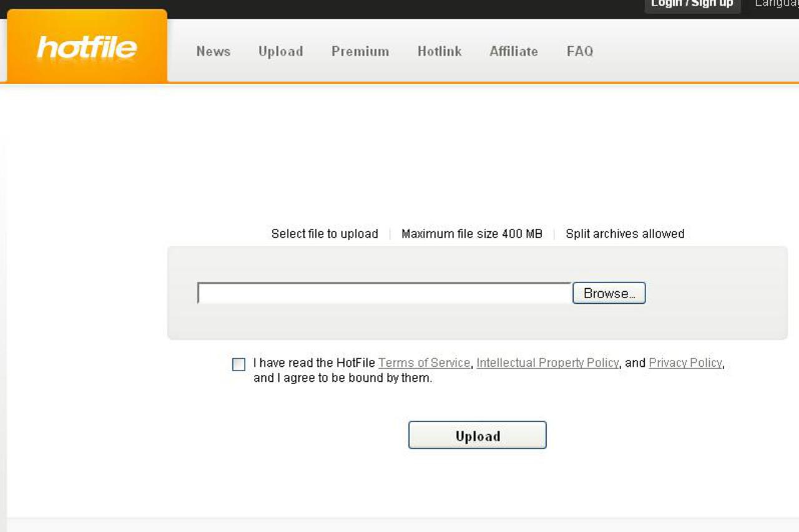The image size is (799, 532).
Task: Go to Upload in the navigation bar
Action: click(x=280, y=51)
